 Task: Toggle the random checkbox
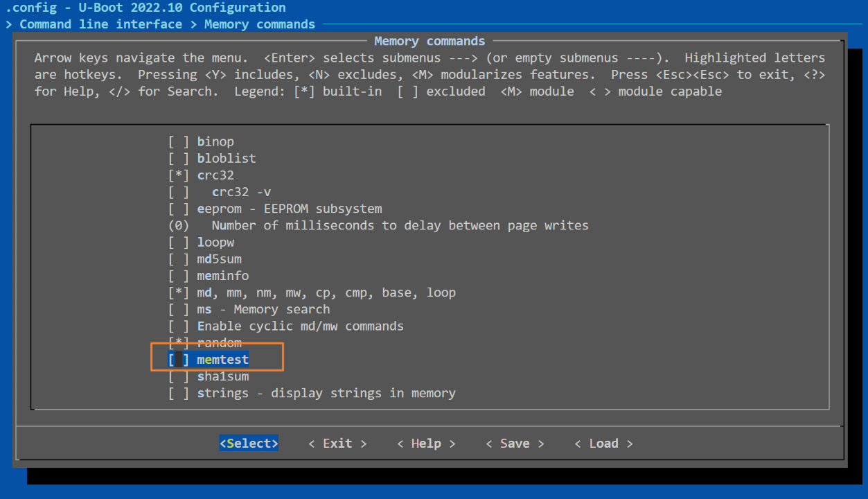tap(179, 343)
